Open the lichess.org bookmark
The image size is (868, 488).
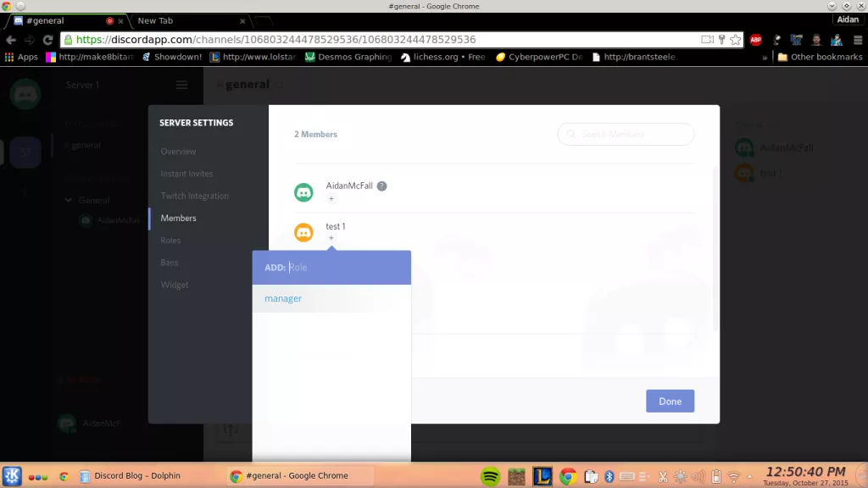click(x=442, y=58)
